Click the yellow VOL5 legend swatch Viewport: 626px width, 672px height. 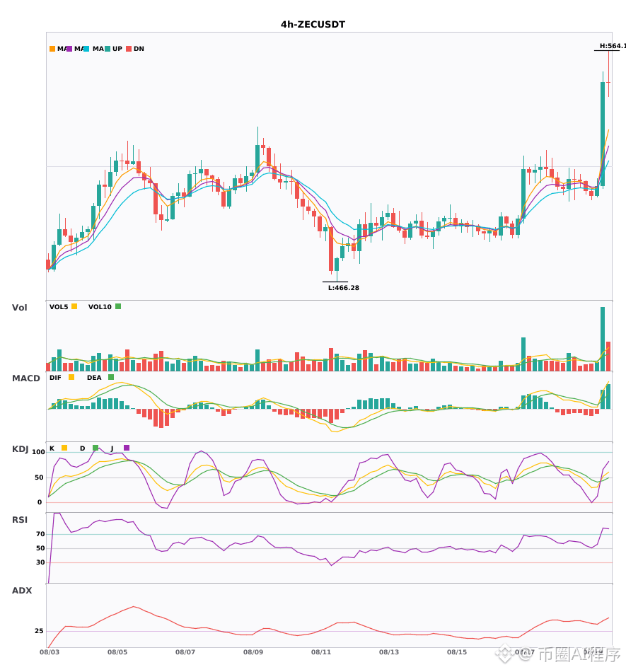(x=74, y=306)
